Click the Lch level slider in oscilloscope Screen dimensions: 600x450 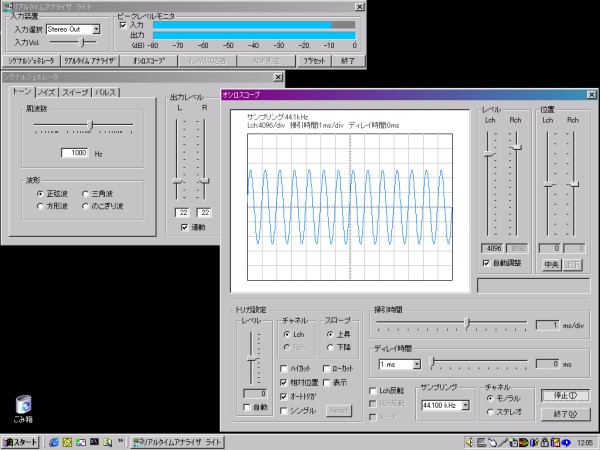[489, 154]
